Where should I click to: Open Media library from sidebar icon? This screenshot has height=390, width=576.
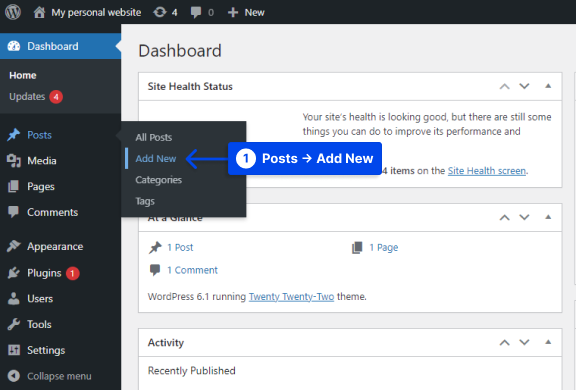coord(14,161)
